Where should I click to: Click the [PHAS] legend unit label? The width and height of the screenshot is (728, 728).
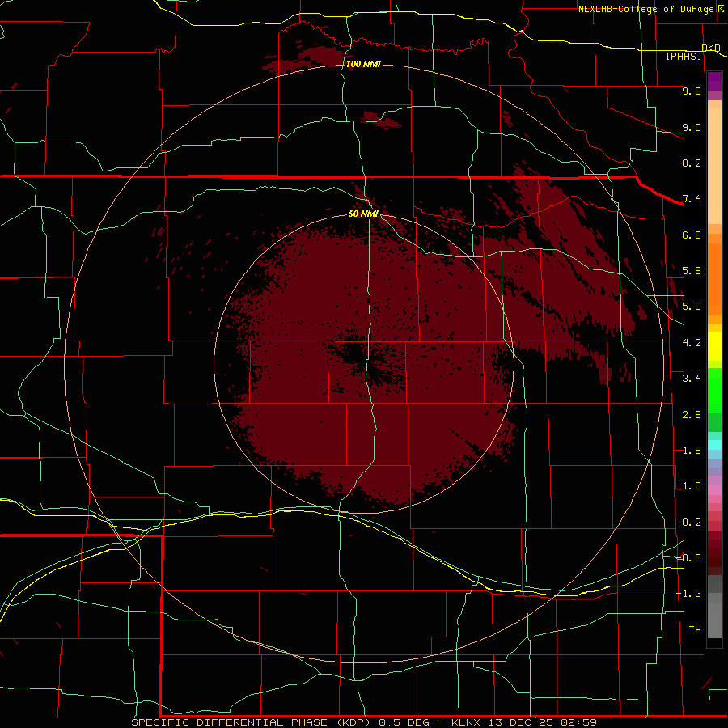(x=684, y=56)
